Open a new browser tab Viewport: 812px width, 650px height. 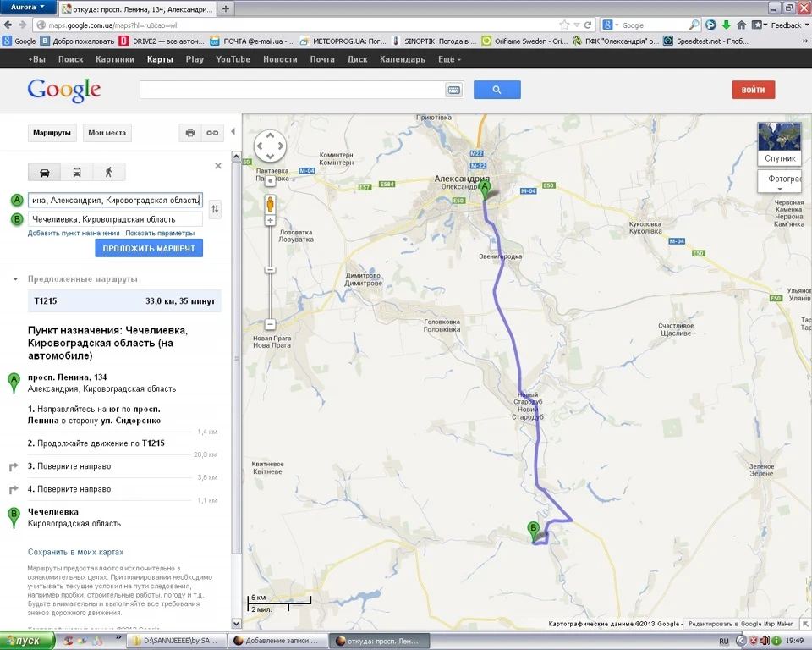click(x=225, y=8)
